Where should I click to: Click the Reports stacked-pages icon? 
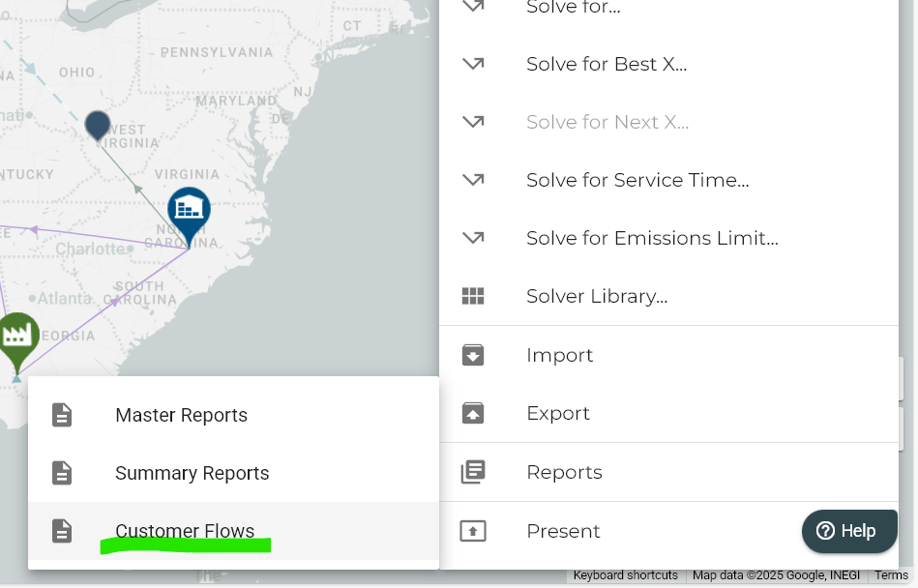[473, 472]
